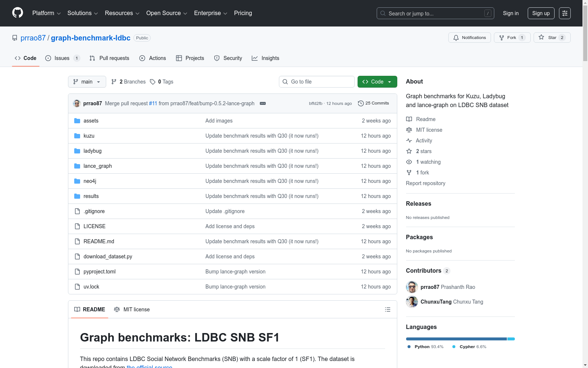Open prrao87 contributor avatar

pyautogui.click(x=412, y=287)
